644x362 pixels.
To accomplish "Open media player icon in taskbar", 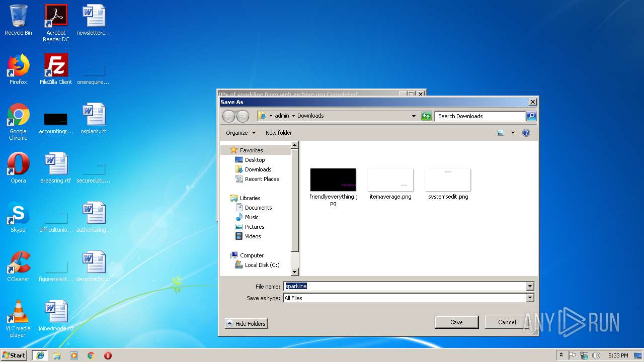I will pos(74,355).
